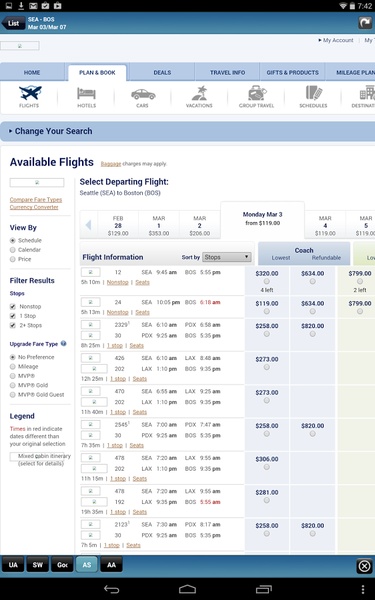
Task: Choose Mar 1 date at $353.00
Action: [x=159, y=225]
